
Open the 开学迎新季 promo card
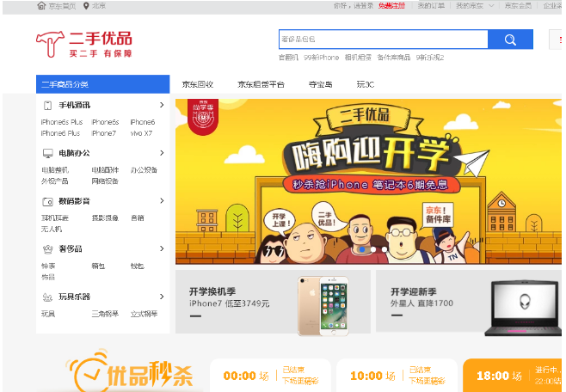[x=469, y=301]
